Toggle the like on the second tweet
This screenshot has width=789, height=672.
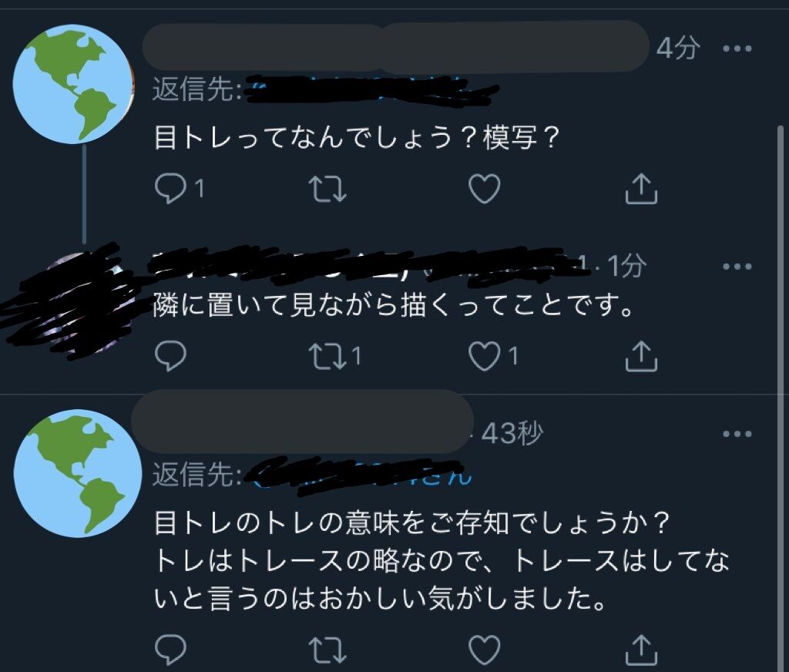coord(485,354)
